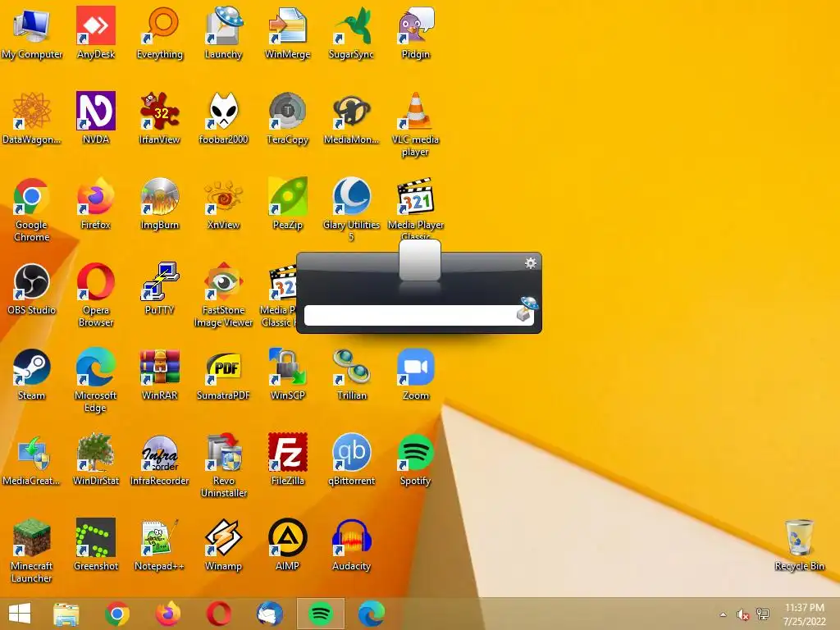Select the Glary Utilities 5 shortcut

(351, 209)
